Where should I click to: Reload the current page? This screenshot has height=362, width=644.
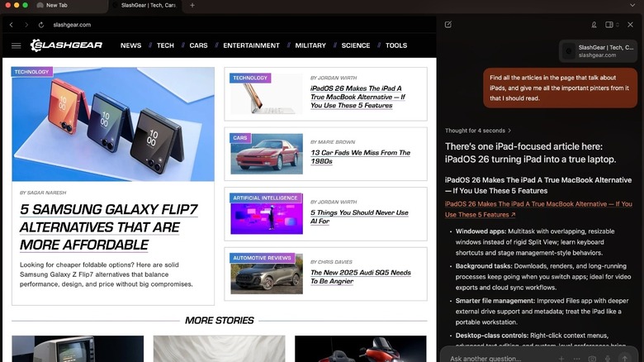(40, 25)
